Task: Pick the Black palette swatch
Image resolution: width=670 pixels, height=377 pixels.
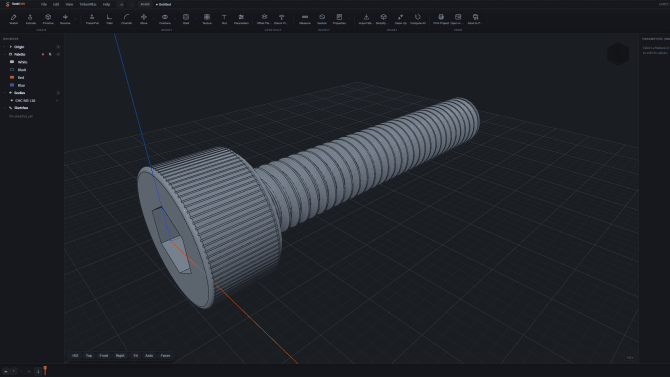Action: click(12, 70)
